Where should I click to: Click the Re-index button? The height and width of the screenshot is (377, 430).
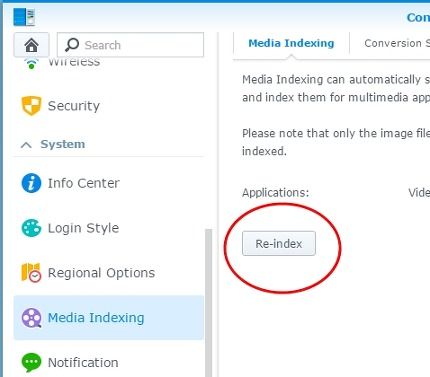pyautogui.click(x=279, y=243)
